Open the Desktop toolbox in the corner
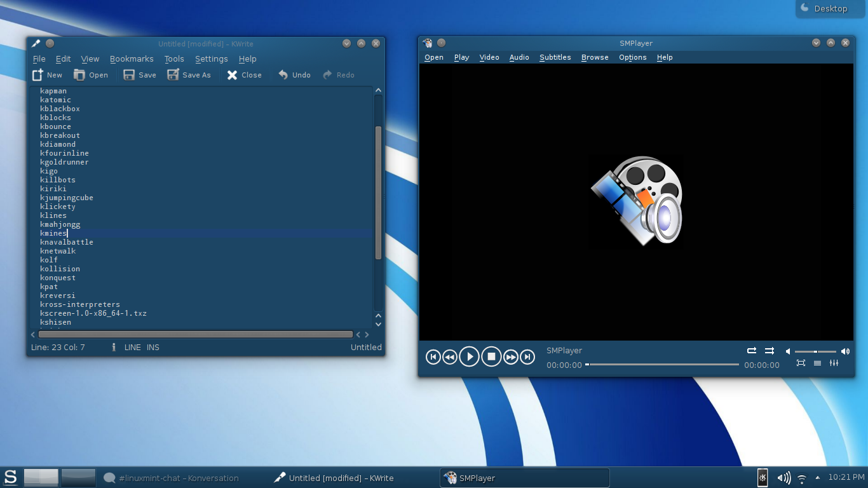Screen dimensions: 868x488 point(825,8)
